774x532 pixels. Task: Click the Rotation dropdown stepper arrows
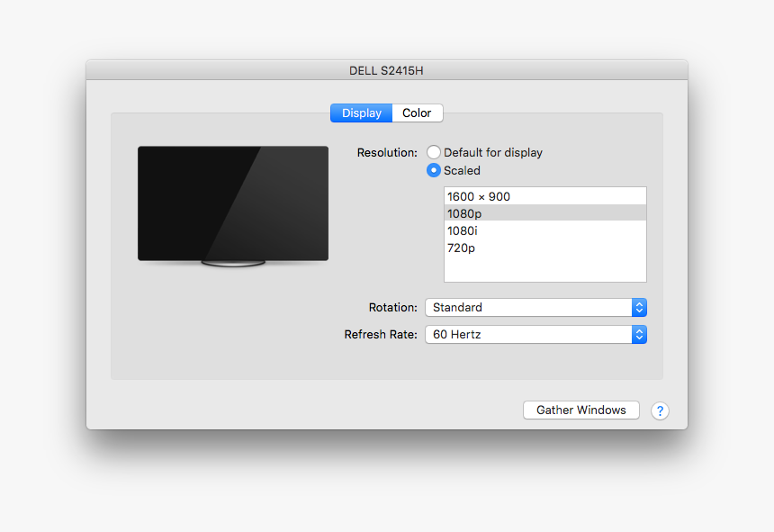639,307
